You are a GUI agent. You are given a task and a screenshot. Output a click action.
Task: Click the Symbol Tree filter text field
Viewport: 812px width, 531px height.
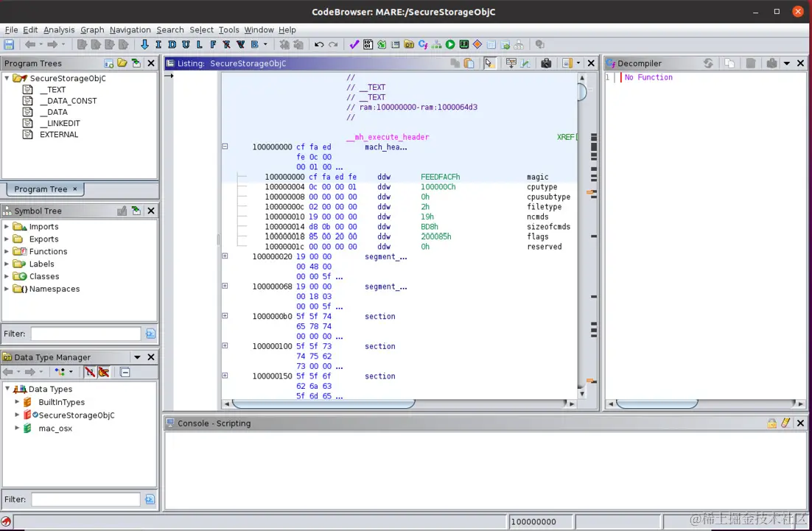click(85, 334)
